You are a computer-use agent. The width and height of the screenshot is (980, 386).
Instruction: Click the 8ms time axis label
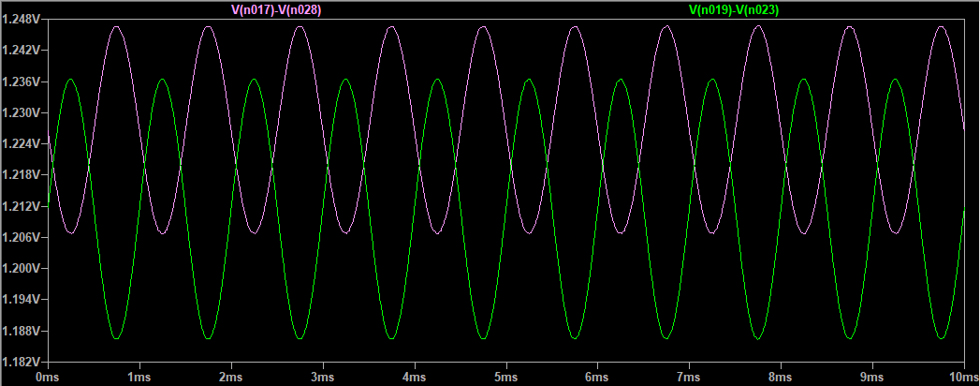click(x=781, y=378)
